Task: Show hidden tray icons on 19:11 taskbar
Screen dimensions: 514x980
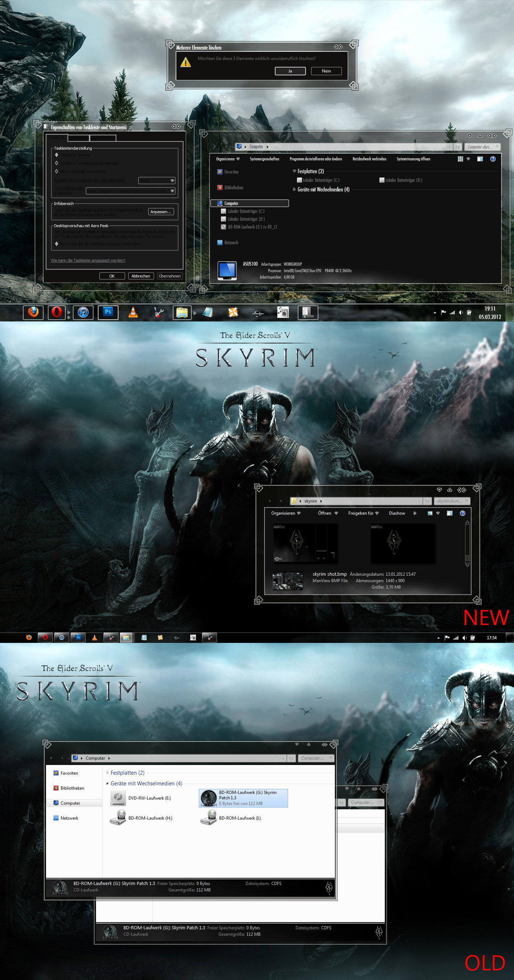Action: pyautogui.click(x=434, y=313)
